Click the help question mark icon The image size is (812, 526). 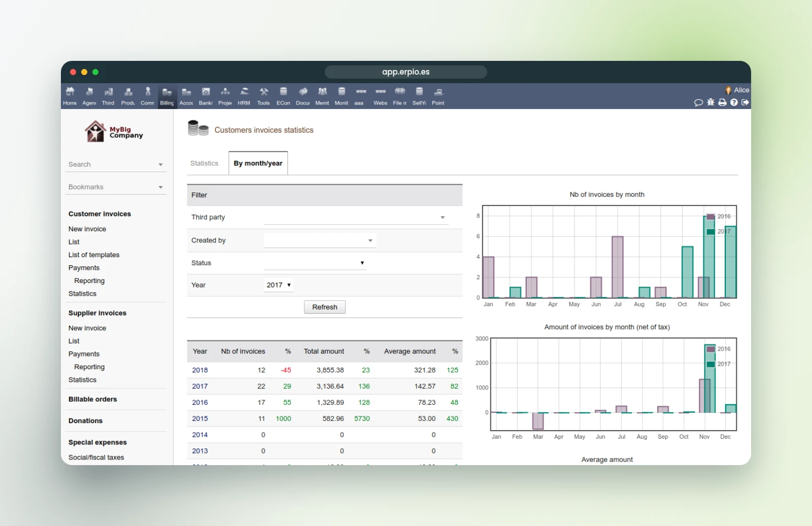734,102
